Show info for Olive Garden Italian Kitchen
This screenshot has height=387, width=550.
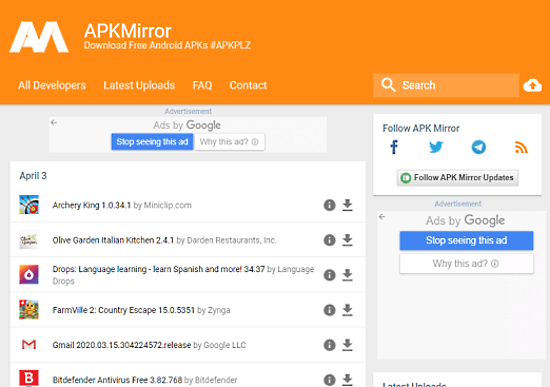[329, 240]
